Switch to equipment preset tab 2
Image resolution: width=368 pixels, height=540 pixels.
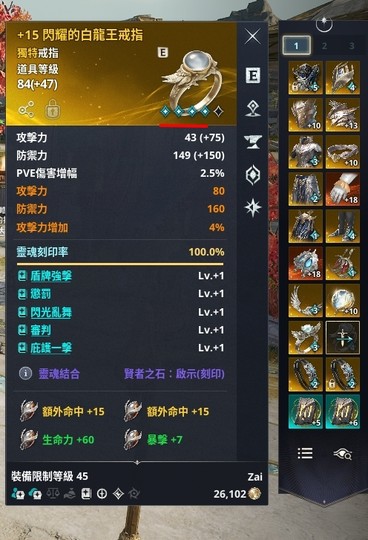[x=324, y=46]
